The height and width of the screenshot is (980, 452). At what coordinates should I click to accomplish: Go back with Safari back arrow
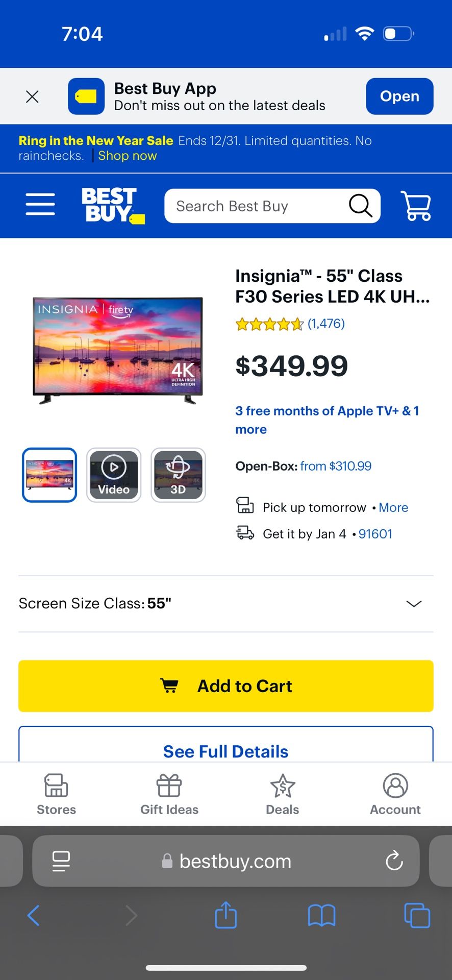coord(34,915)
